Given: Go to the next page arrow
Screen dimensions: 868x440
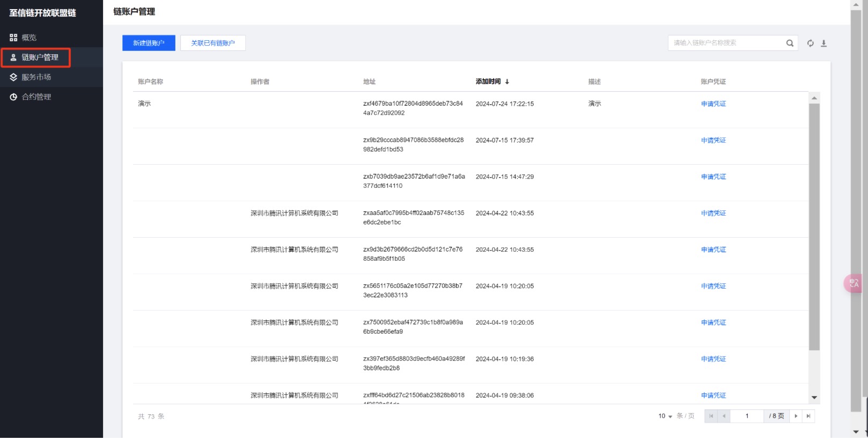Looking at the screenshot, I should tap(796, 416).
